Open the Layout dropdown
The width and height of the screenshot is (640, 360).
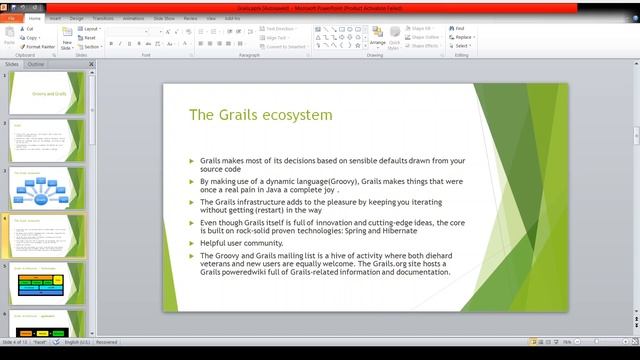pyautogui.click(x=89, y=29)
